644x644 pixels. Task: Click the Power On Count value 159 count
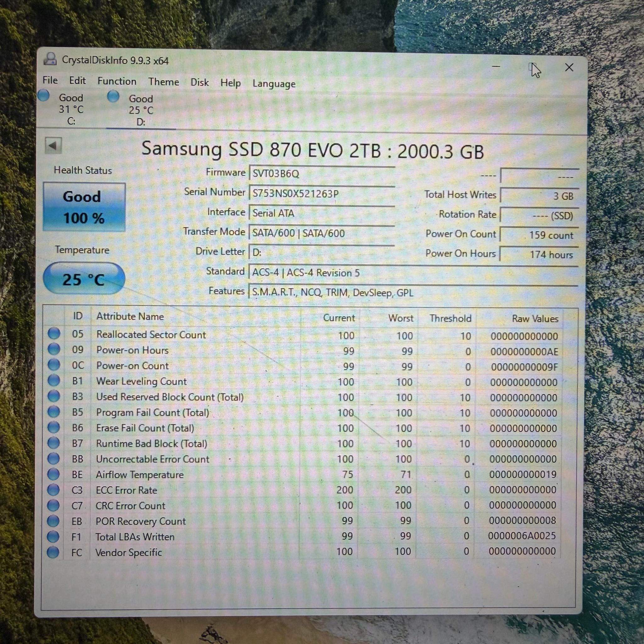pos(539,235)
